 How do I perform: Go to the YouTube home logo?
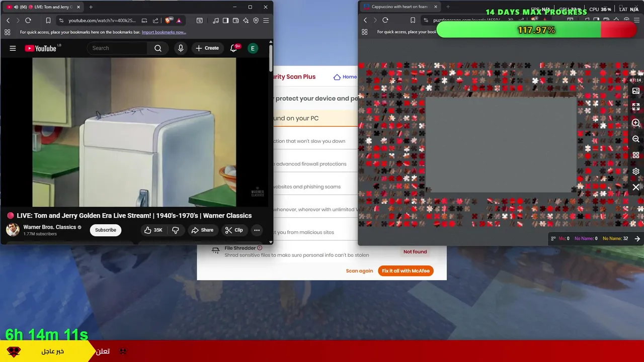pyautogui.click(x=40, y=48)
